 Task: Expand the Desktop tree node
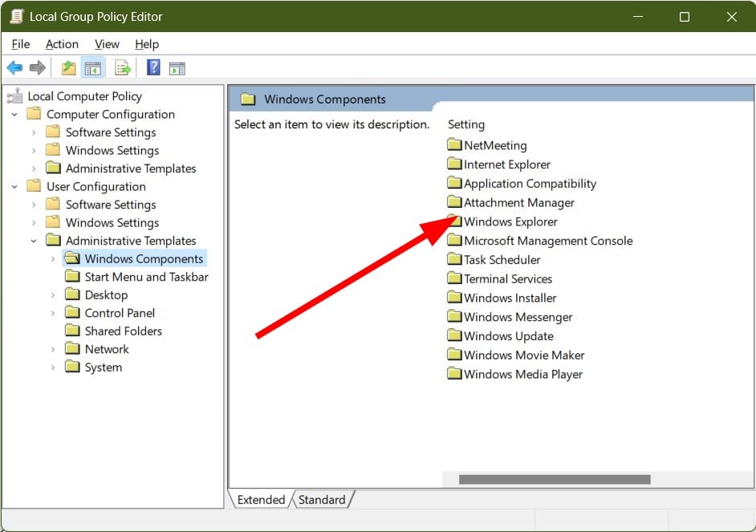(53, 294)
